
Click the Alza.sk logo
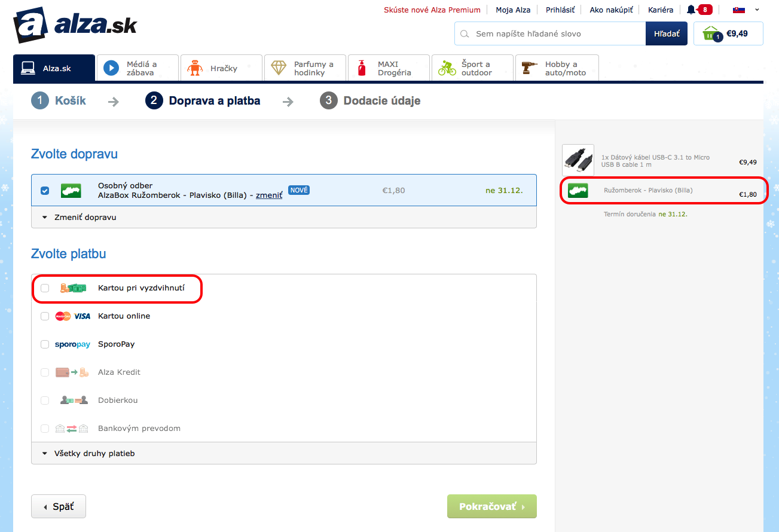pos(75,25)
